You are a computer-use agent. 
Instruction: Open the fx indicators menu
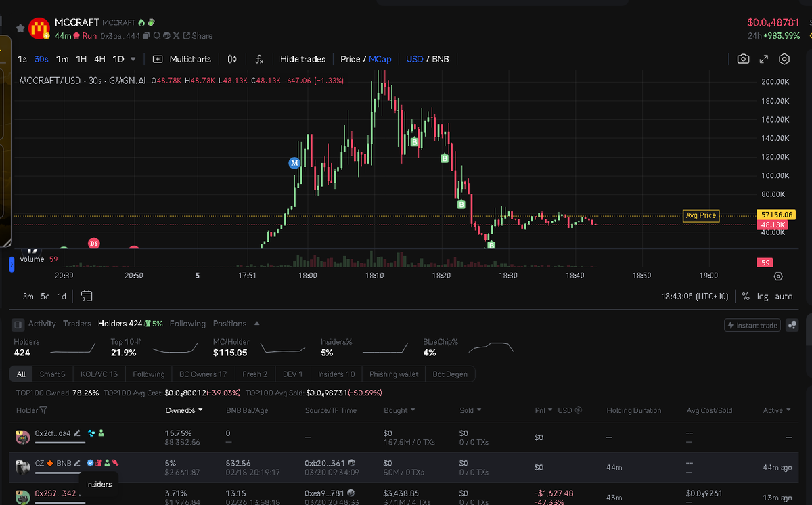pos(258,59)
